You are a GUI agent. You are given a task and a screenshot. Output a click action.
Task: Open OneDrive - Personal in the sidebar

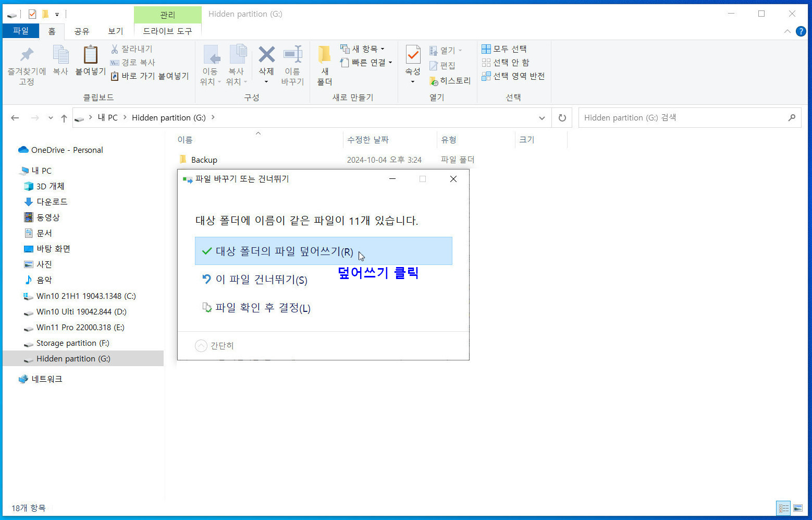67,150
